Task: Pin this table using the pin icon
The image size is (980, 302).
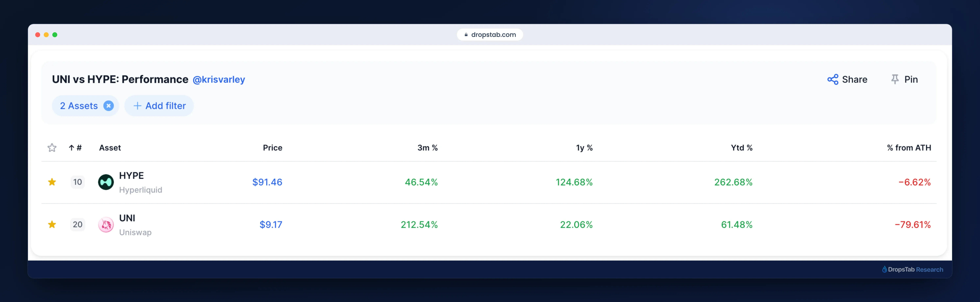Action: tap(895, 79)
